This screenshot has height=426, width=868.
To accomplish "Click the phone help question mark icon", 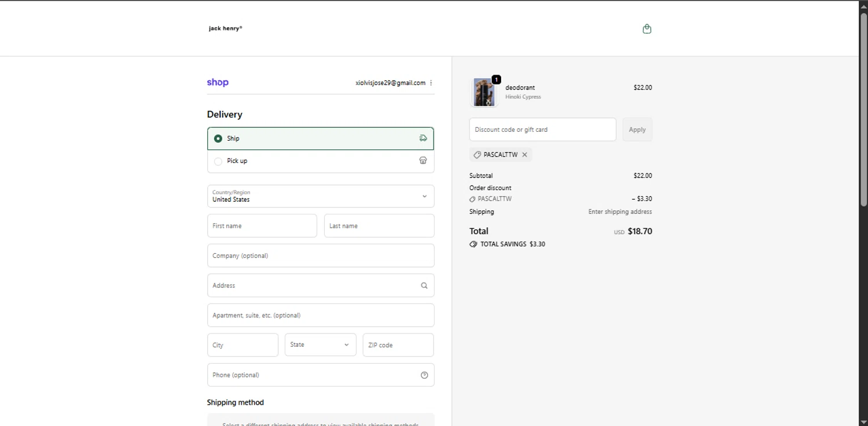I will [x=424, y=375].
